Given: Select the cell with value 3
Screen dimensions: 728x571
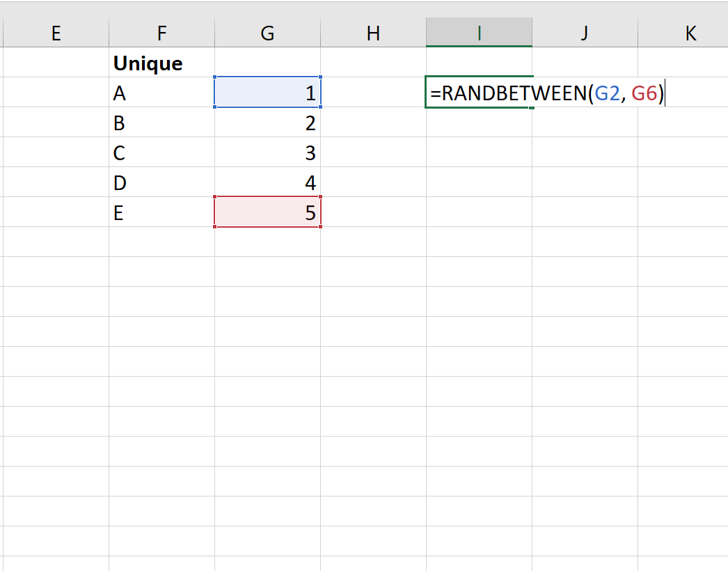Looking at the screenshot, I should coord(267,153).
